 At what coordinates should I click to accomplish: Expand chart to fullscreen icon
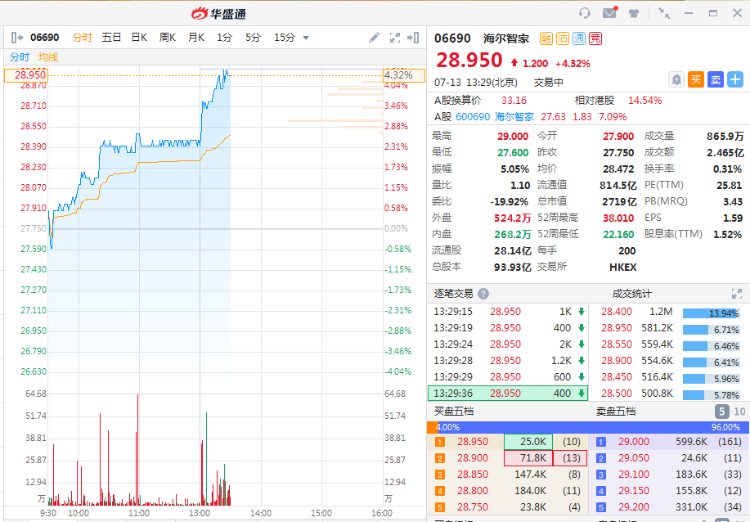click(x=395, y=37)
